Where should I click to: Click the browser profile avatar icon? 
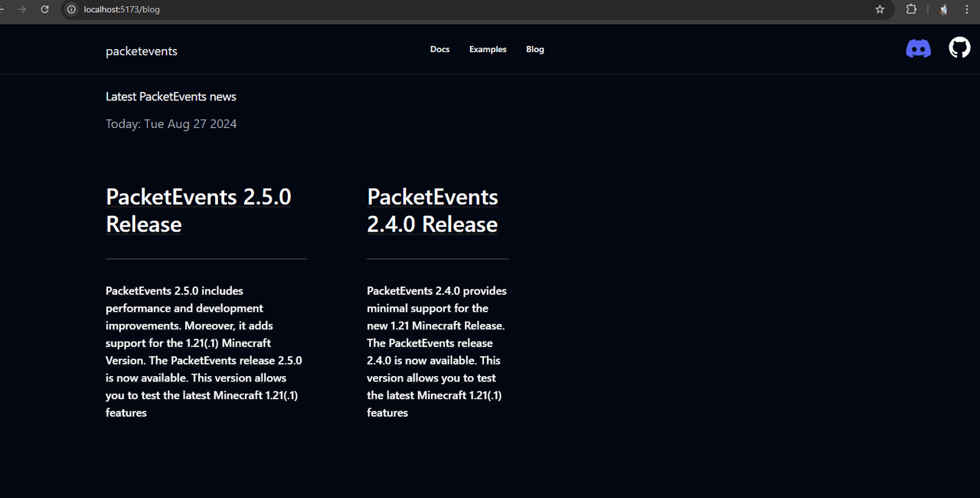pos(945,9)
